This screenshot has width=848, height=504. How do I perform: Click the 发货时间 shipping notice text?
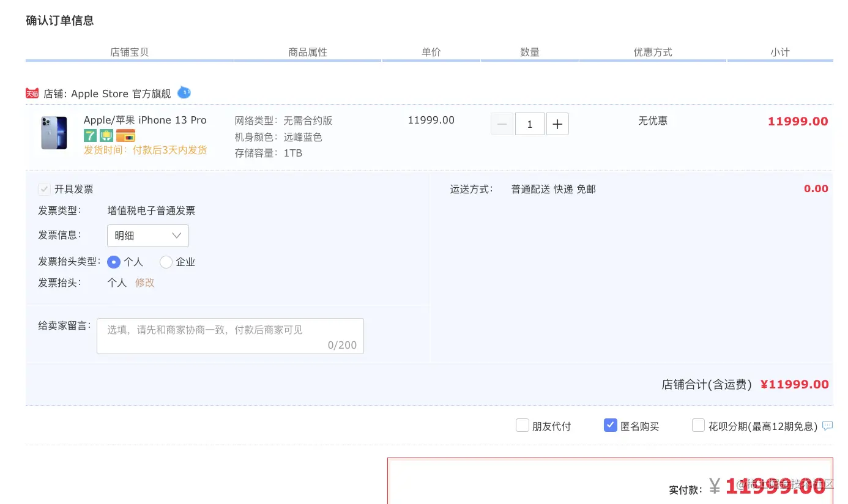coord(146,150)
